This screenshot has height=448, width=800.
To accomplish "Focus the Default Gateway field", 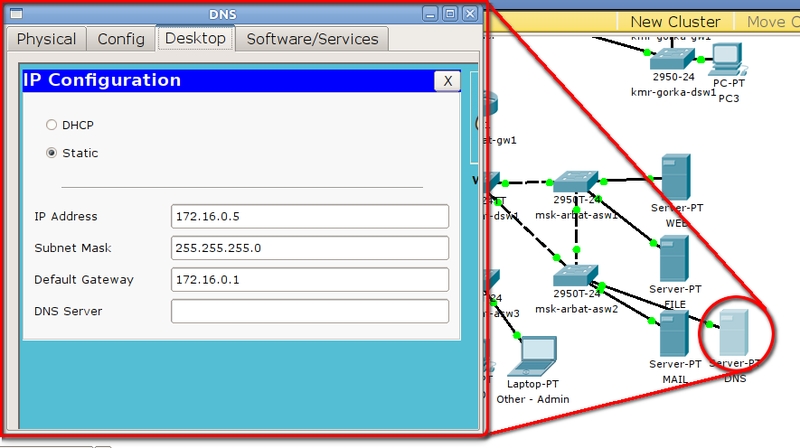I will (x=309, y=280).
